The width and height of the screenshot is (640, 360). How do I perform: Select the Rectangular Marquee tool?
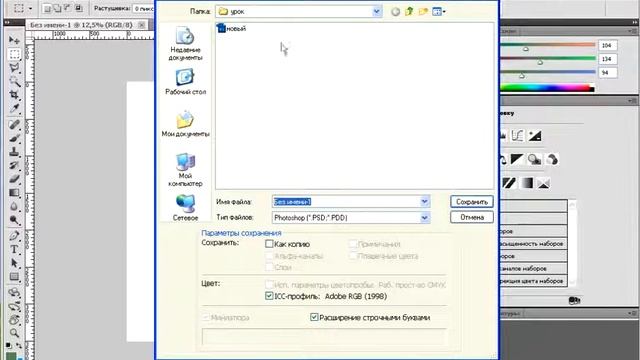(14, 54)
